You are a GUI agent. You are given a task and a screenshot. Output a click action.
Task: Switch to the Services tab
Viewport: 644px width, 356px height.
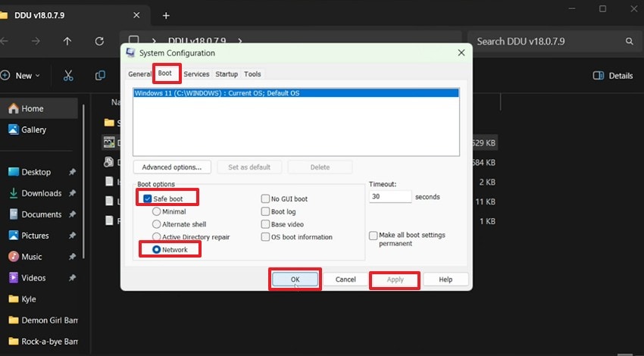click(196, 74)
